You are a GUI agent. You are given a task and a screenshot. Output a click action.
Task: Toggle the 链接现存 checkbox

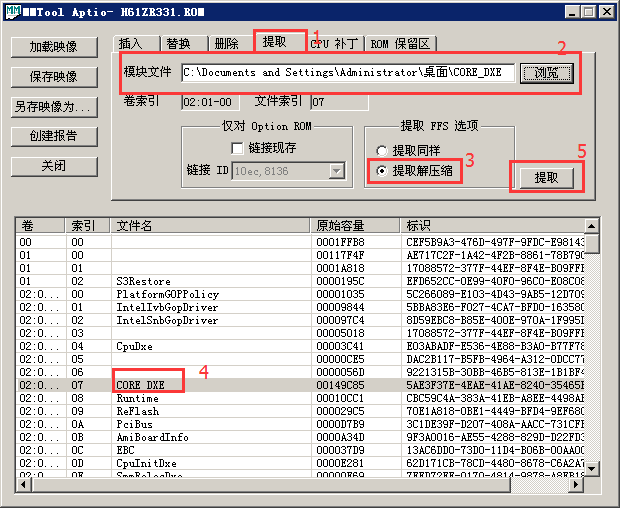pos(237,149)
